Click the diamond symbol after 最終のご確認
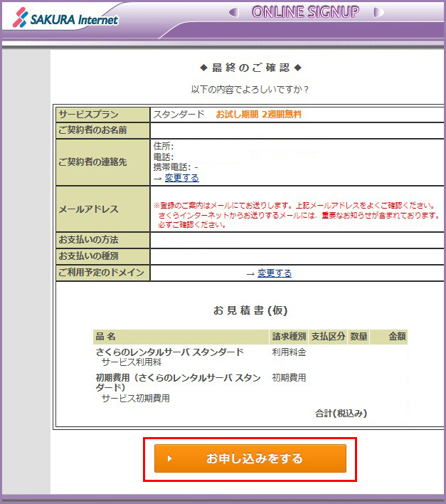Image resolution: width=446 pixels, height=504 pixels. [x=298, y=68]
